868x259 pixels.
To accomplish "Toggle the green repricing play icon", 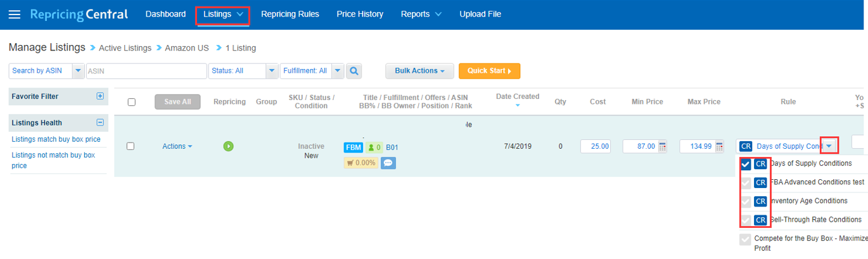I will click(x=229, y=146).
